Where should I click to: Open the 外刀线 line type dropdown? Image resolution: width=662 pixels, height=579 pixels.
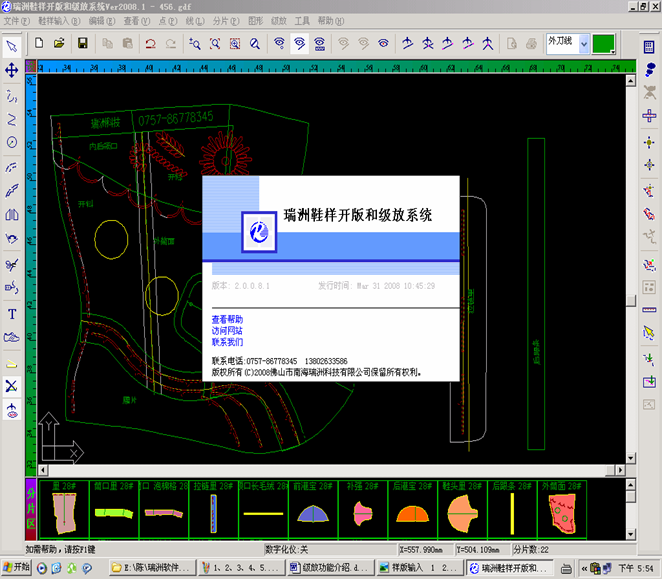(567, 43)
